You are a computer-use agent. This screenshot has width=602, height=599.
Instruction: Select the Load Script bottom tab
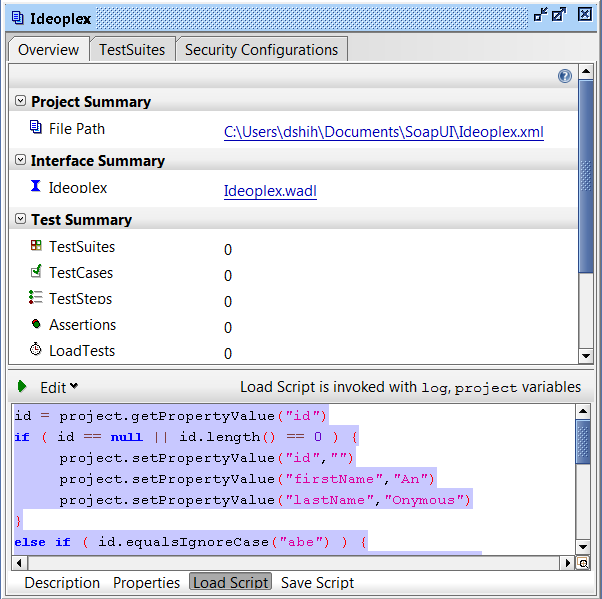[230, 582]
